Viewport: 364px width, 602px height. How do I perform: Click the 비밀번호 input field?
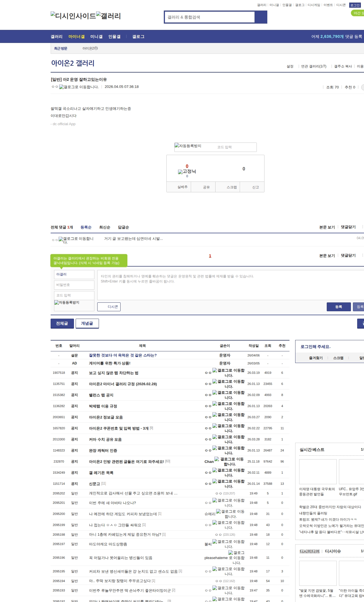pos(74,285)
